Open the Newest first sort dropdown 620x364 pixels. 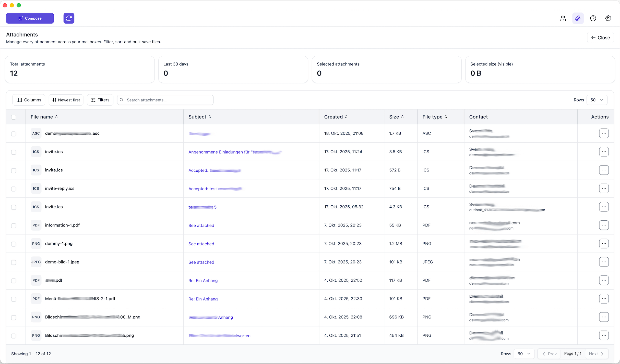click(66, 100)
